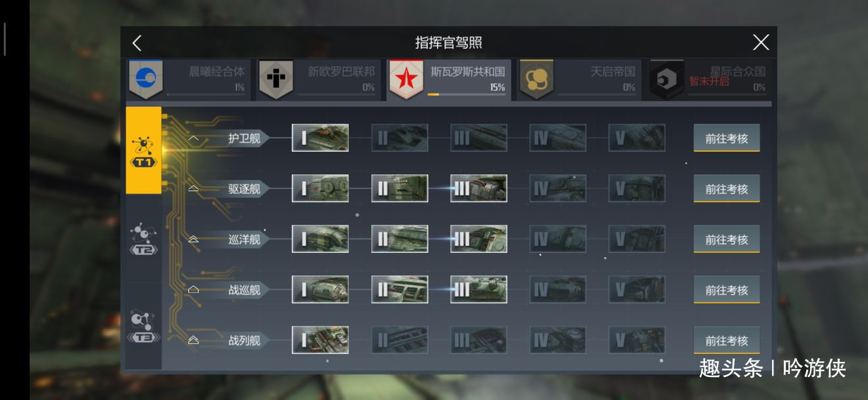Go back with the left arrow
Screen dimensions: 868x400
click(x=137, y=43)
